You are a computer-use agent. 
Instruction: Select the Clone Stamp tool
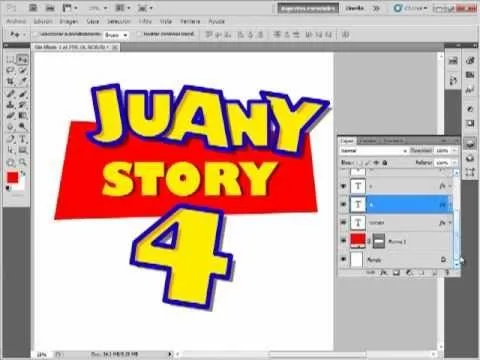11,105
